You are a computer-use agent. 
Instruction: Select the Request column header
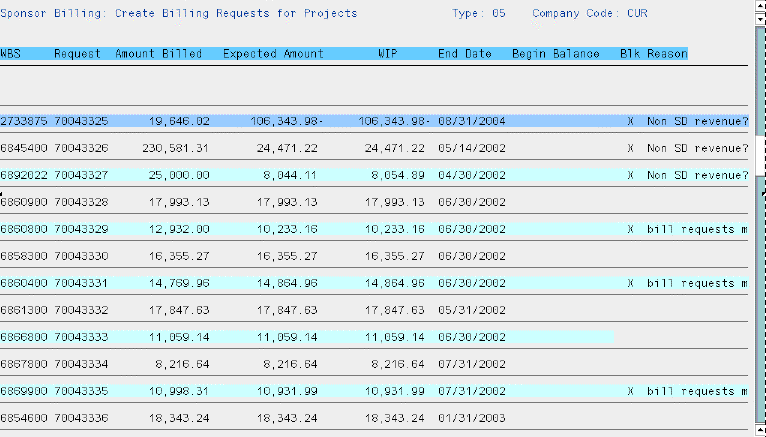77,53
